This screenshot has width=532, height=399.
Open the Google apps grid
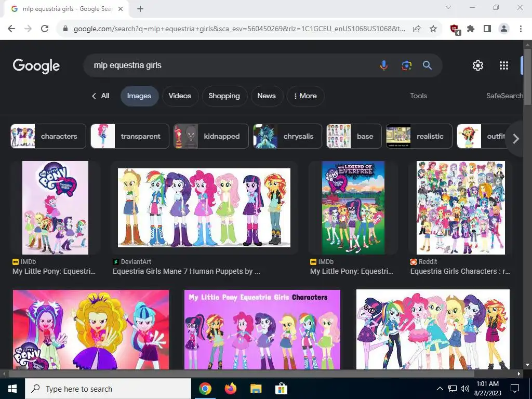504,65
